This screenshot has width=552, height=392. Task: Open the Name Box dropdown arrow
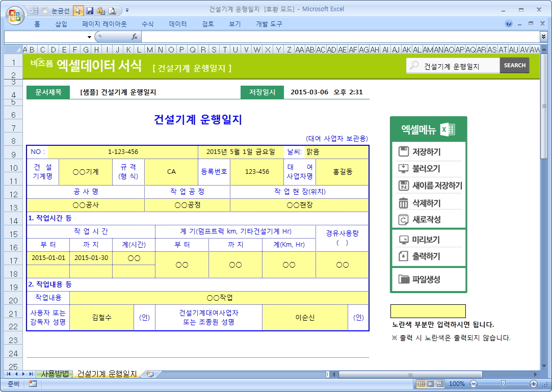coord(89,37)
